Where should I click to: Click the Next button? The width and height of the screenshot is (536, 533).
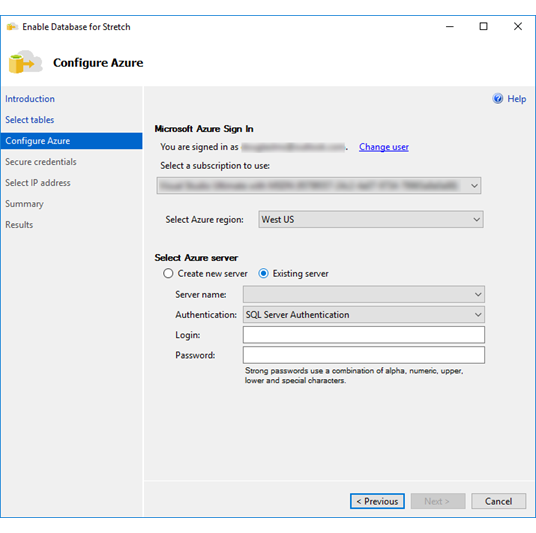click(x=438, y=501)
